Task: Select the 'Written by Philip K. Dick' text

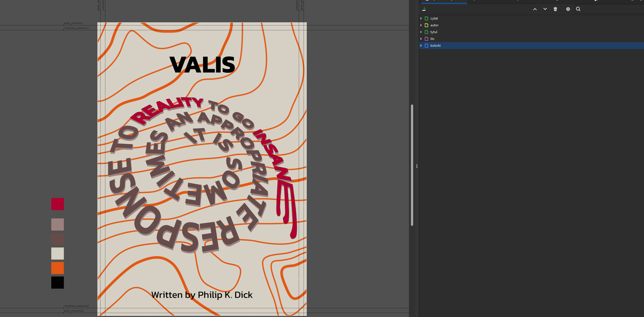Action: (x=202, y=295)
